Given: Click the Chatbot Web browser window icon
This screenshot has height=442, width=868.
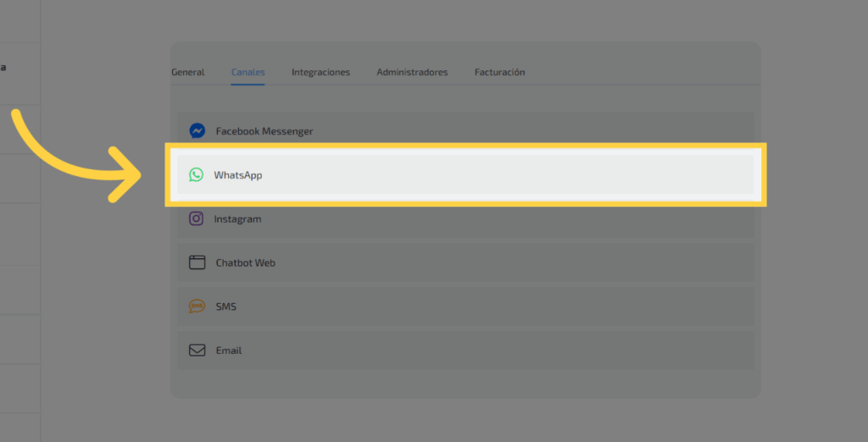Looking at the screenshot, I should (197, 262).
